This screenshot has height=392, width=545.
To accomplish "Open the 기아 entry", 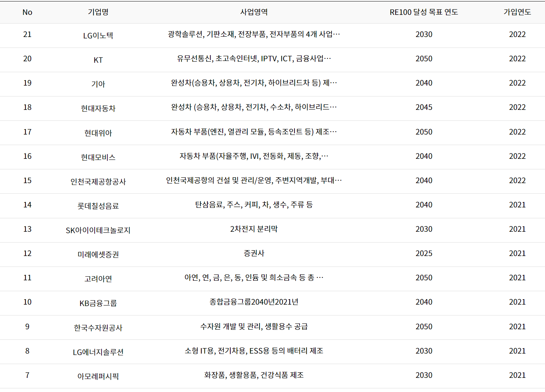I will [x=98, y=84].
